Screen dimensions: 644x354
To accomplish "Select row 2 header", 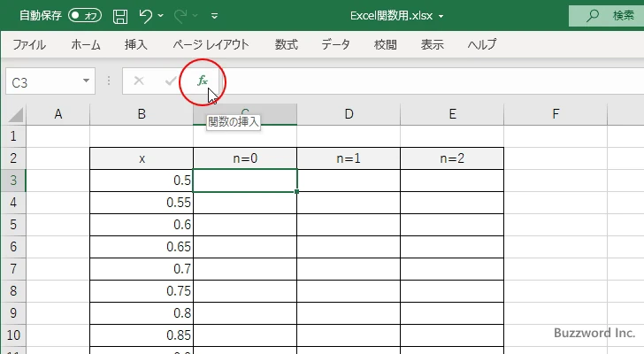I will (x=13, y=158).
